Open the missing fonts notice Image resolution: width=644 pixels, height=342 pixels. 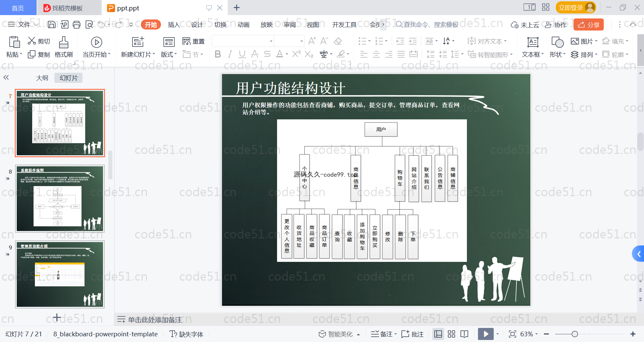186,334
